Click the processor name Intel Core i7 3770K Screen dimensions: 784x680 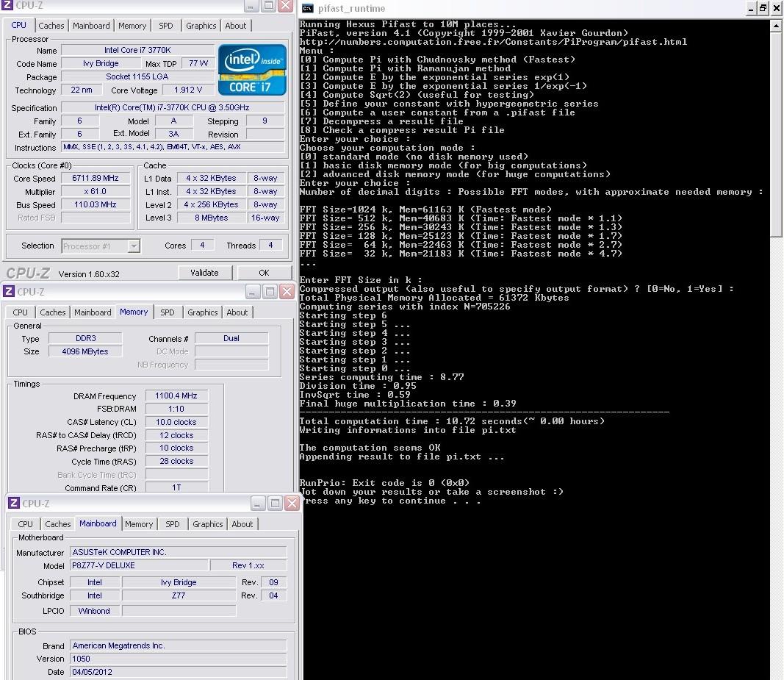[x=137, y=50]
